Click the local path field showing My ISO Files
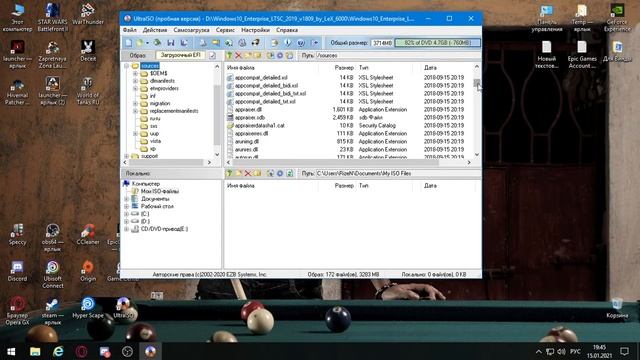 (398, 173)
